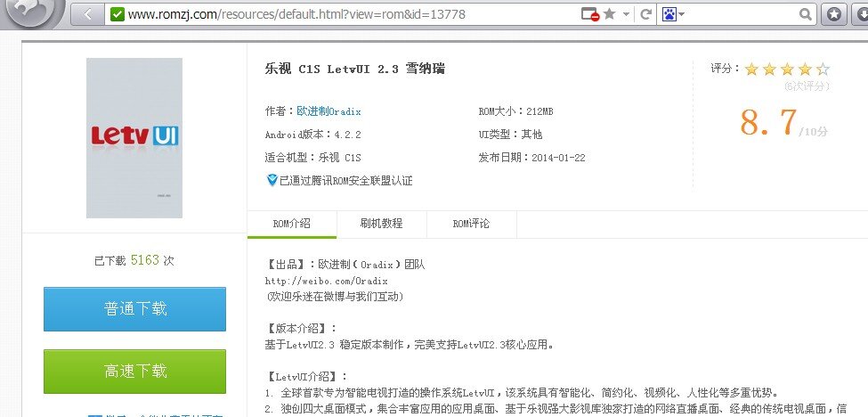Select the UI类型 其他 text
Viewport: 868px width, 417px height.
[510, 135]
